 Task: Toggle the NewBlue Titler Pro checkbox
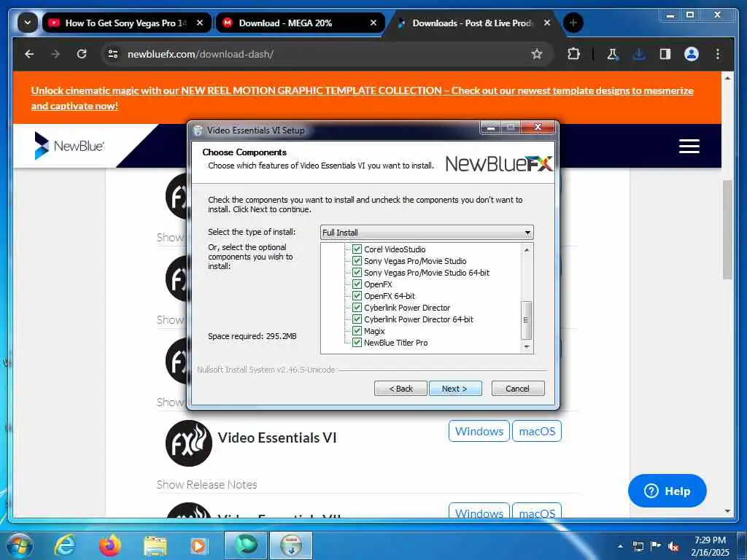pyautogui.click(x=357, y=343)
